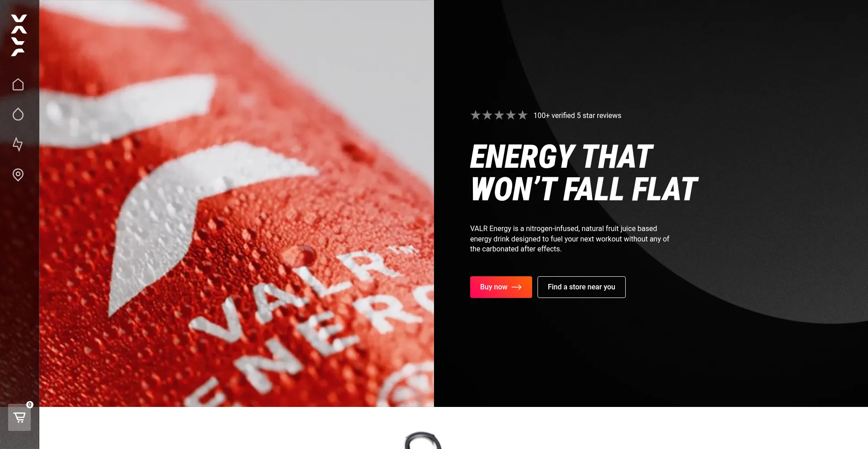The width and height of the screenshot is (868, 449).
Task: Click Find a store near you
Action: pyautogui.click(x=581, y=287)
